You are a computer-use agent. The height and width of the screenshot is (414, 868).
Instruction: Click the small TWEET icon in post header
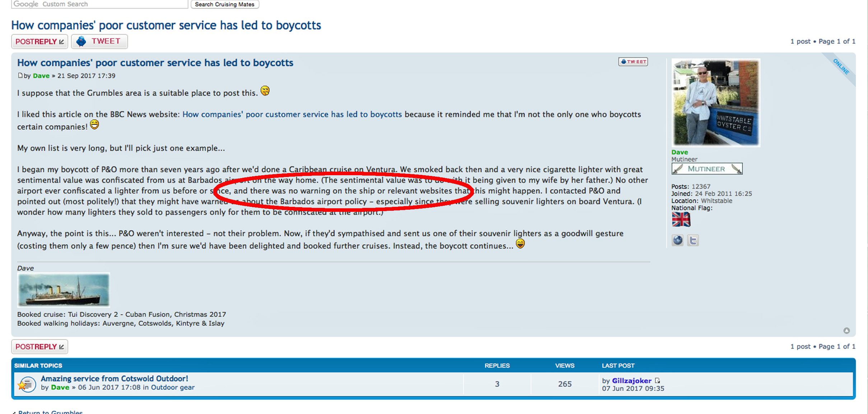[x=633, y=62]
